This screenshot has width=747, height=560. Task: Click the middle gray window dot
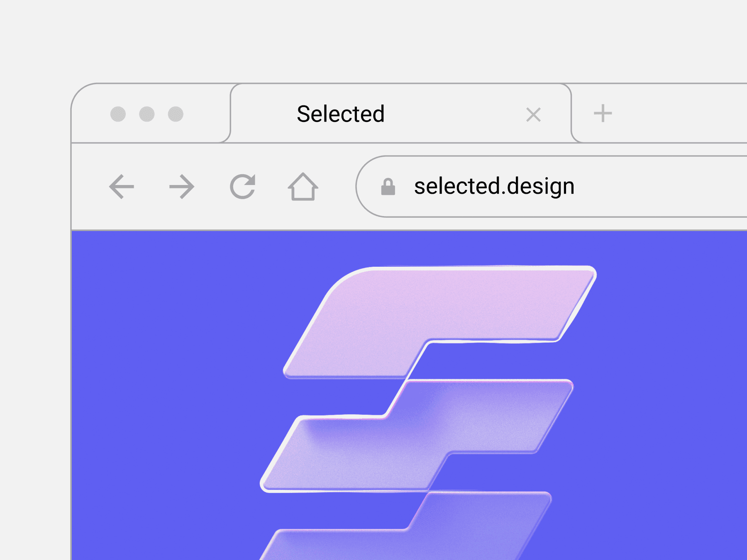pyautogui.click(x=147, y=114)
